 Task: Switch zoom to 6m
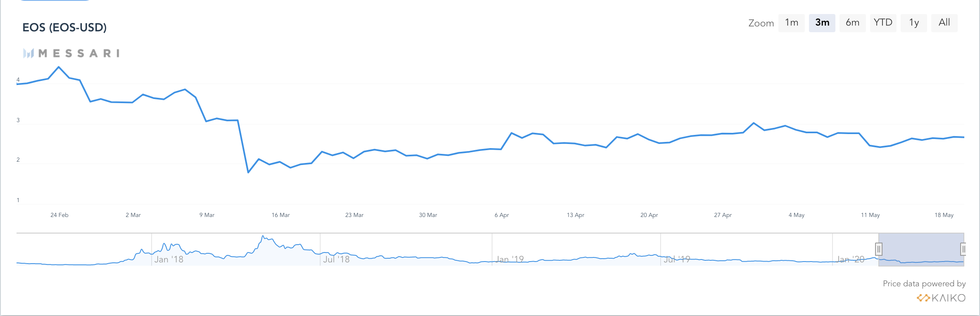(852, 23)
